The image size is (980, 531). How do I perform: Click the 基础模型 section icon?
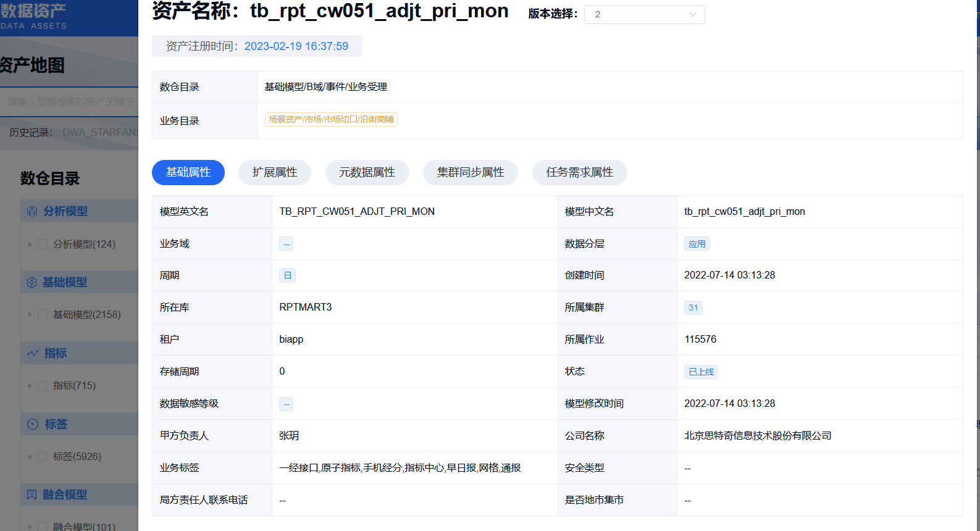[x=32, y=282]
